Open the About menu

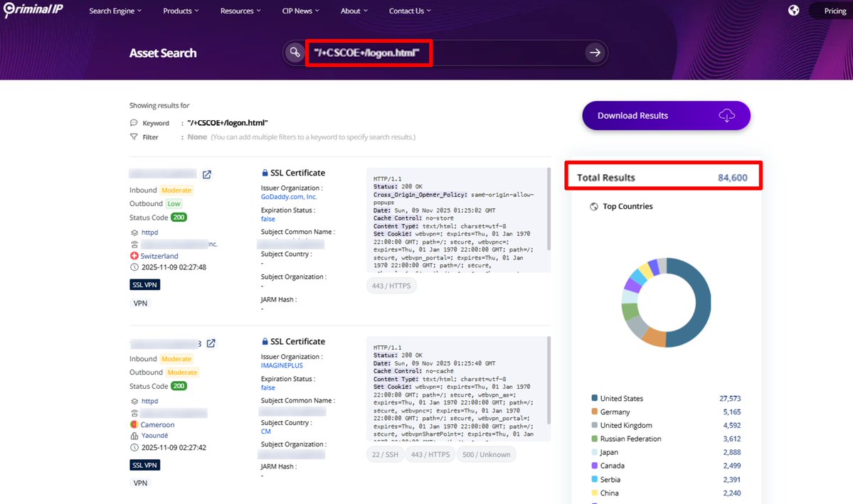tap(354, 11)
